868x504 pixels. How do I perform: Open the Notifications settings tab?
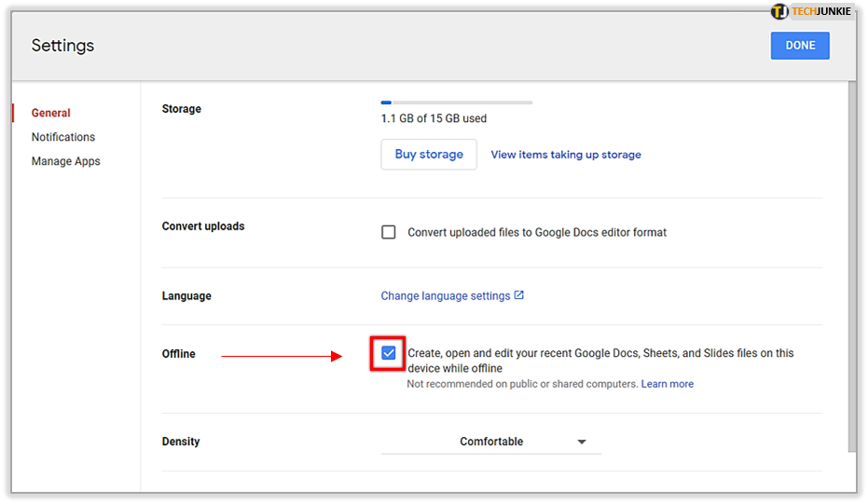click(63, 137)
